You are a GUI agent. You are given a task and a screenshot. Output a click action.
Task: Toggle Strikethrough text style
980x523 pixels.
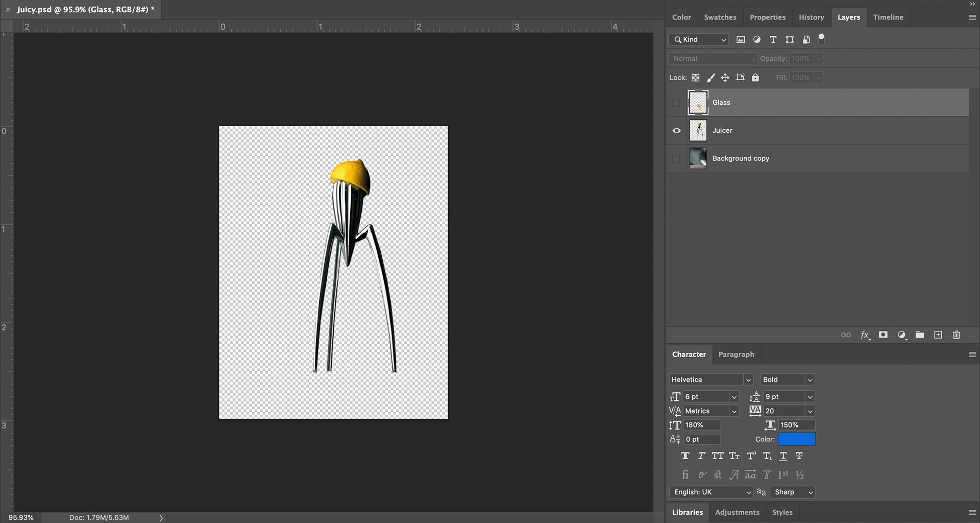[799, 456]
